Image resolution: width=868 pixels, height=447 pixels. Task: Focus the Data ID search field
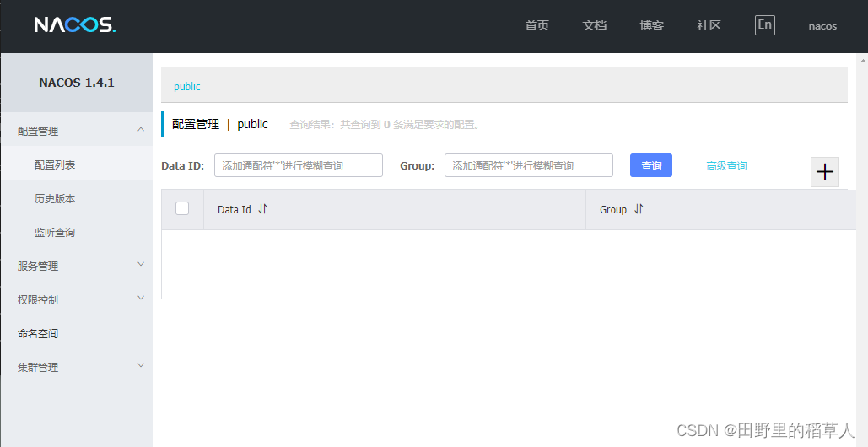point(299,165)
